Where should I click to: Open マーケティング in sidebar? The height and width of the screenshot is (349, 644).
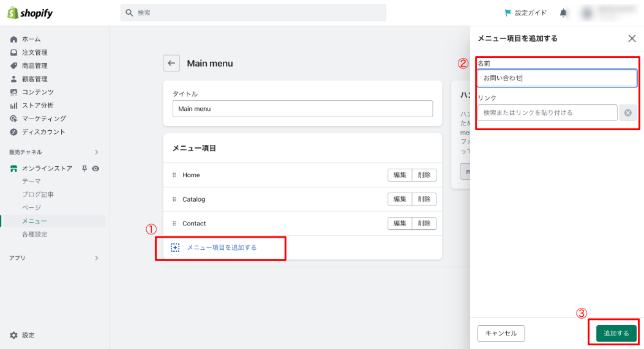pos(44,118)
